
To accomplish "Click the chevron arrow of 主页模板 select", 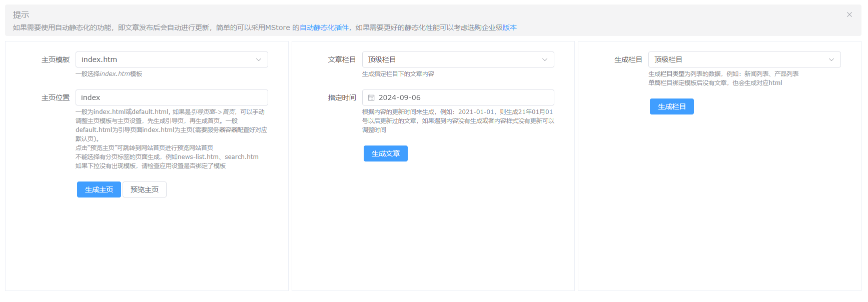I will point(259,59).
